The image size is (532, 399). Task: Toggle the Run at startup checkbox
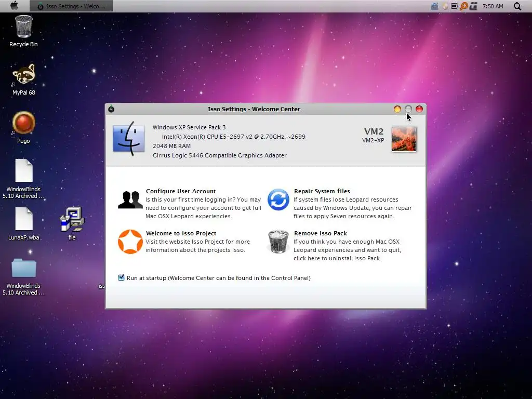pos(121,277)
